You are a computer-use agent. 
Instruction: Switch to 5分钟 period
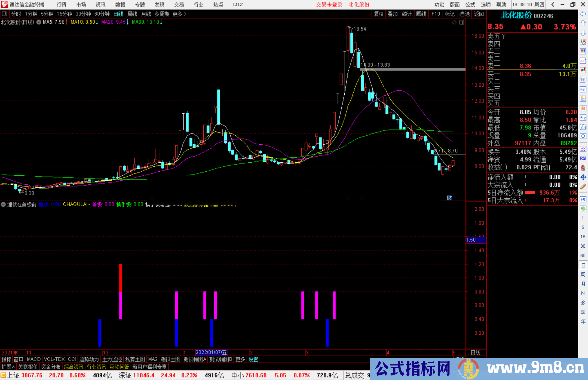(47, 14)
